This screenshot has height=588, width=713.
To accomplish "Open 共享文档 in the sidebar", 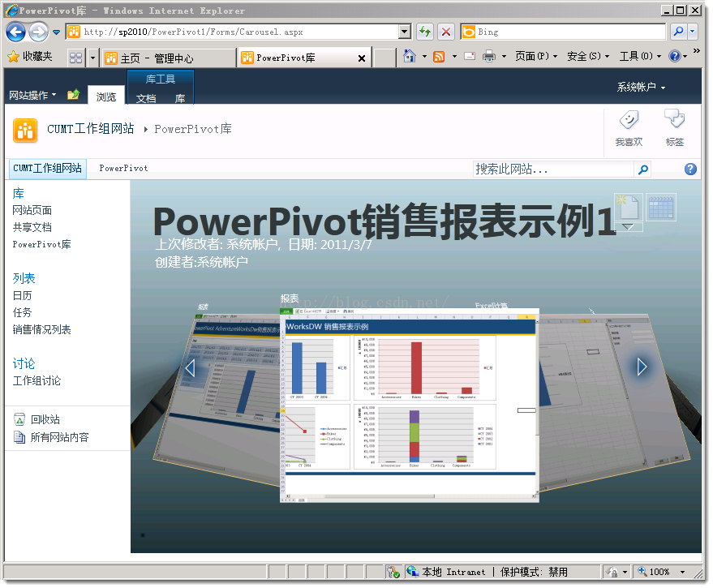I will click(32, 227).
